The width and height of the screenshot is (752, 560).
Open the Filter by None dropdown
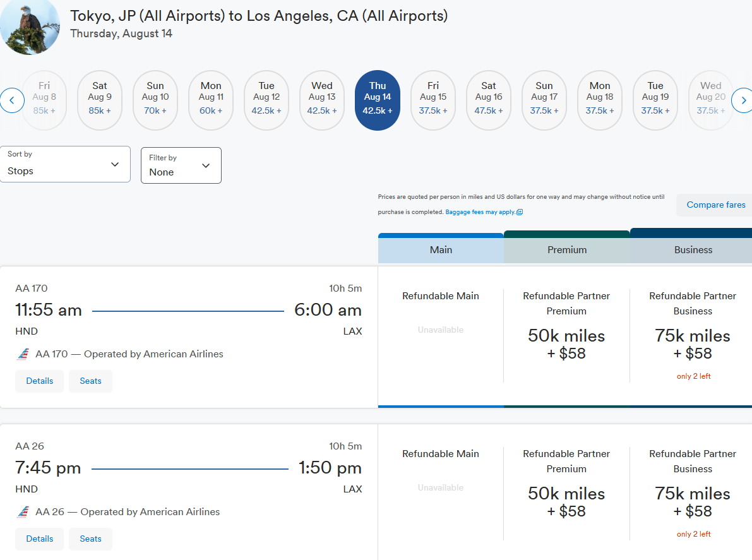(x=181, y=165)
